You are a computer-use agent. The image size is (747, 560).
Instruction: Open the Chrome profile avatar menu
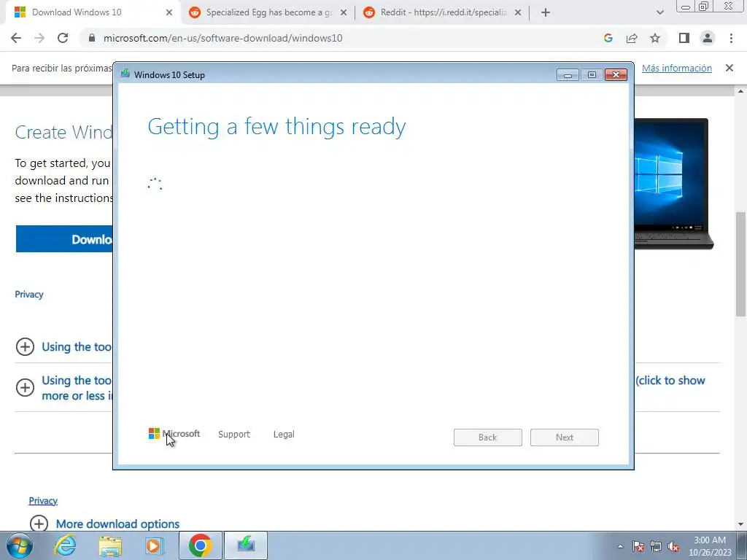point(708,38)
